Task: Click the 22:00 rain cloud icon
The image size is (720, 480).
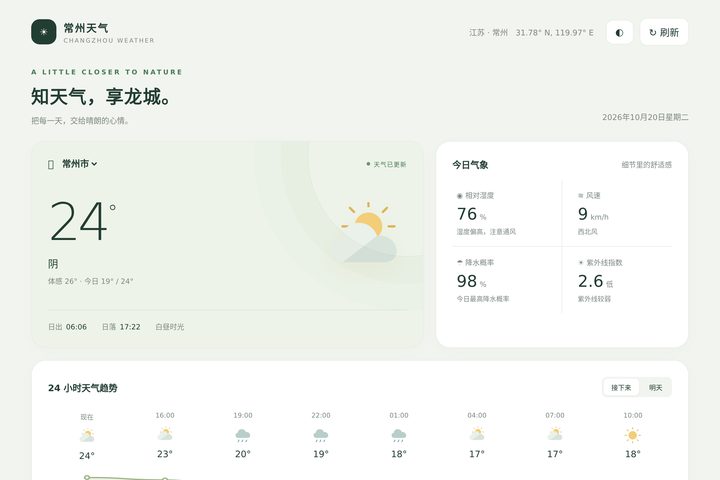Action: coord(321,435)
